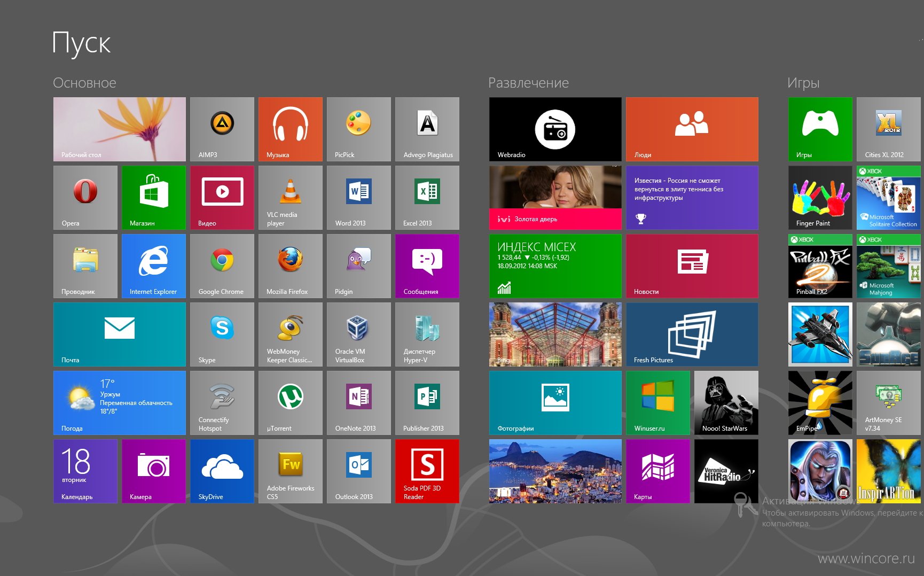The width and height of the screenshot is (924, 576).
Task: Open Excel 2013 tile
Action: [427, 198]
